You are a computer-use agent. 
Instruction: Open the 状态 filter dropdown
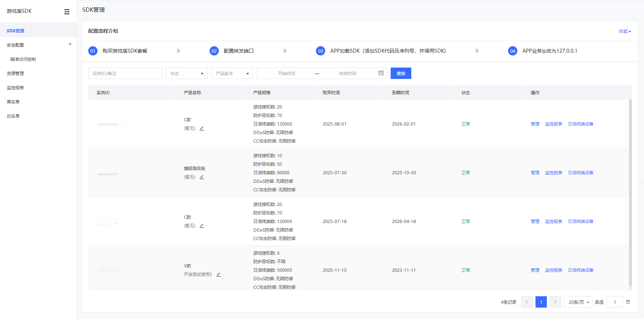click(186, 73)
